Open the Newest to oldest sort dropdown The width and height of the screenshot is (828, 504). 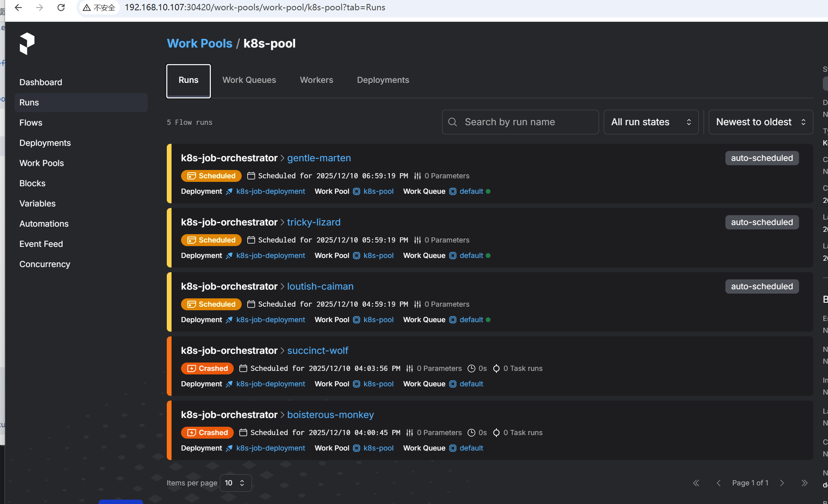760,122
